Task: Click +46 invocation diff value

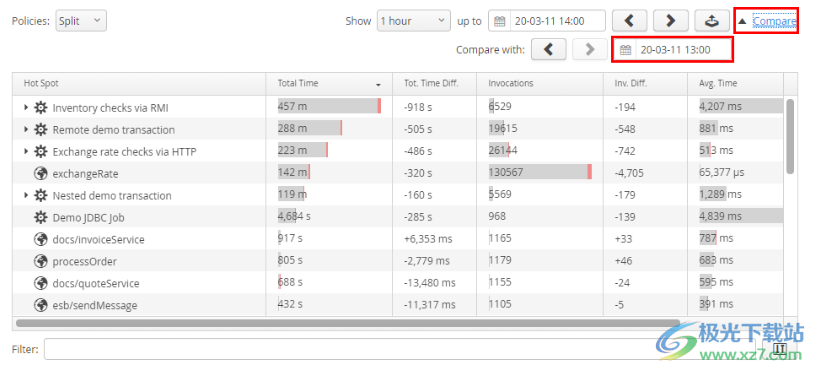Action: coord(623,261)
